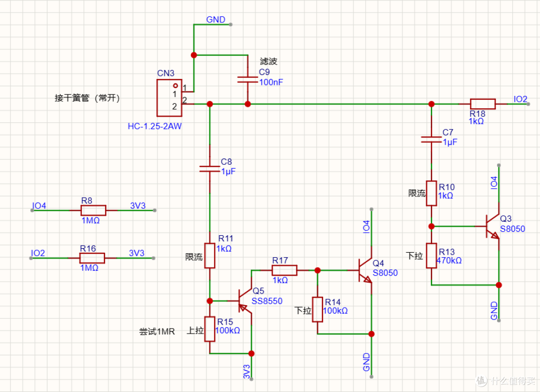
Task: Click the GND net label above CN3
Action: click(216, 19)
